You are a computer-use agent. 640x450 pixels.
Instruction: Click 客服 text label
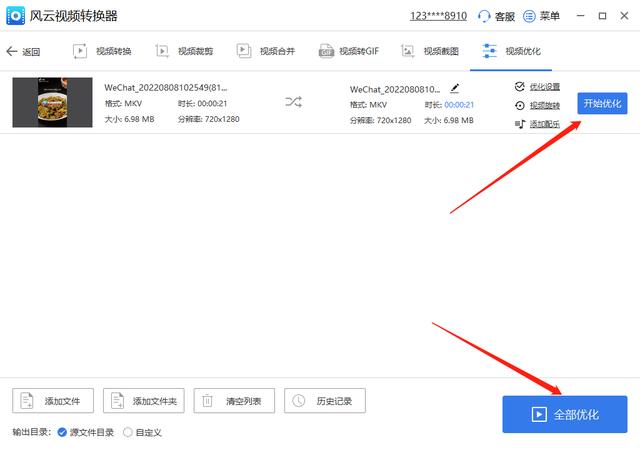point(504,16)
